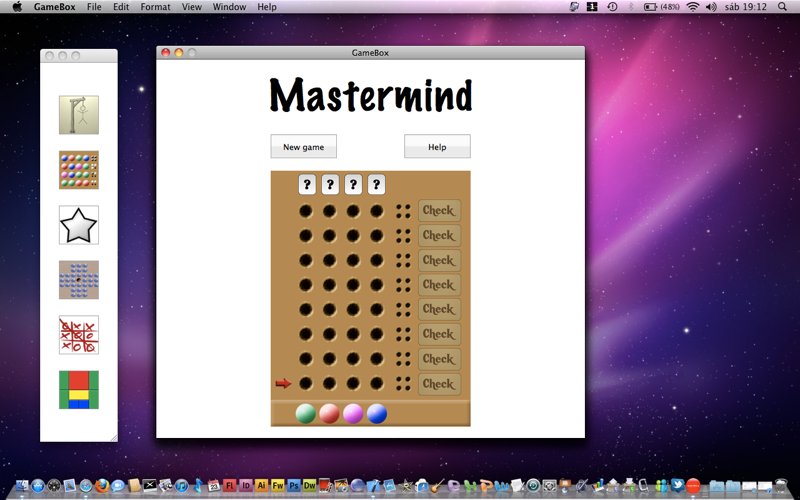This screenshot has height=500, width=800.
Task: Open the Help button in Mastermind
Action: point(437,146)
